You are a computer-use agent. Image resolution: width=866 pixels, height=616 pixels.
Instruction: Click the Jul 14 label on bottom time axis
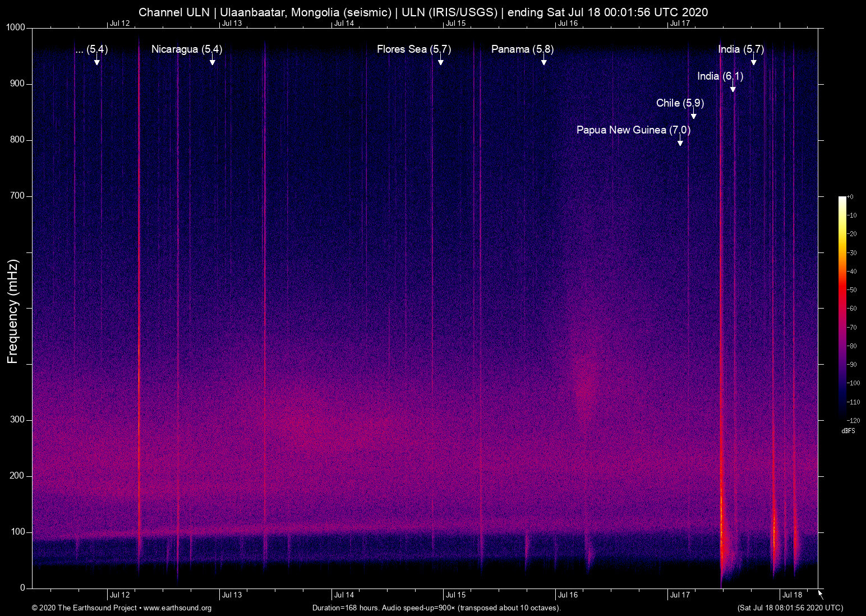tap(344, 595)
